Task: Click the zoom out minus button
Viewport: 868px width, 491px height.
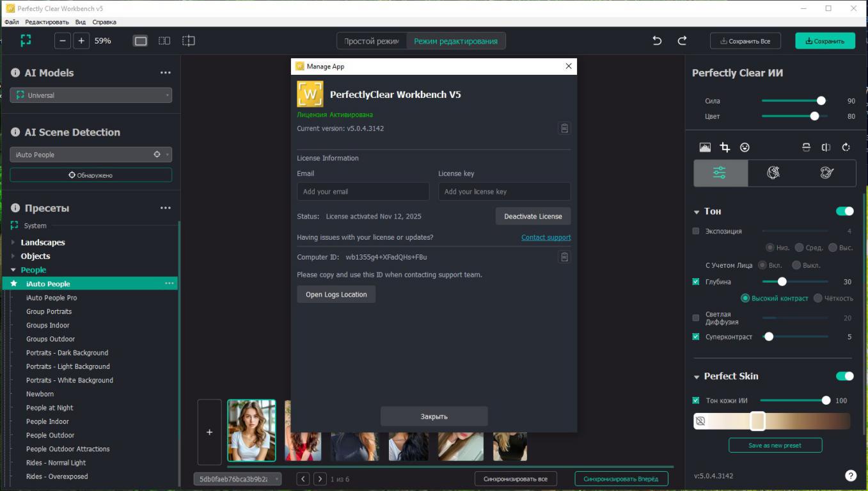Action: click(63, 41)
